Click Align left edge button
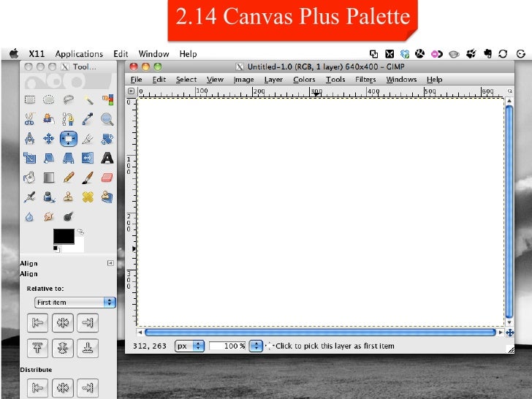The image size is (532, 399). pyautogui.click(x=37, y=323)
